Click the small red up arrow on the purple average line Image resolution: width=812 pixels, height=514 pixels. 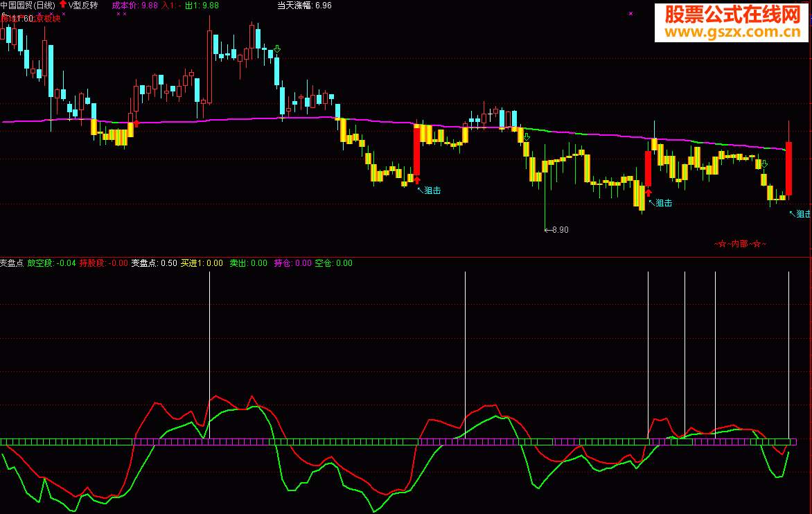pos(136,123)
